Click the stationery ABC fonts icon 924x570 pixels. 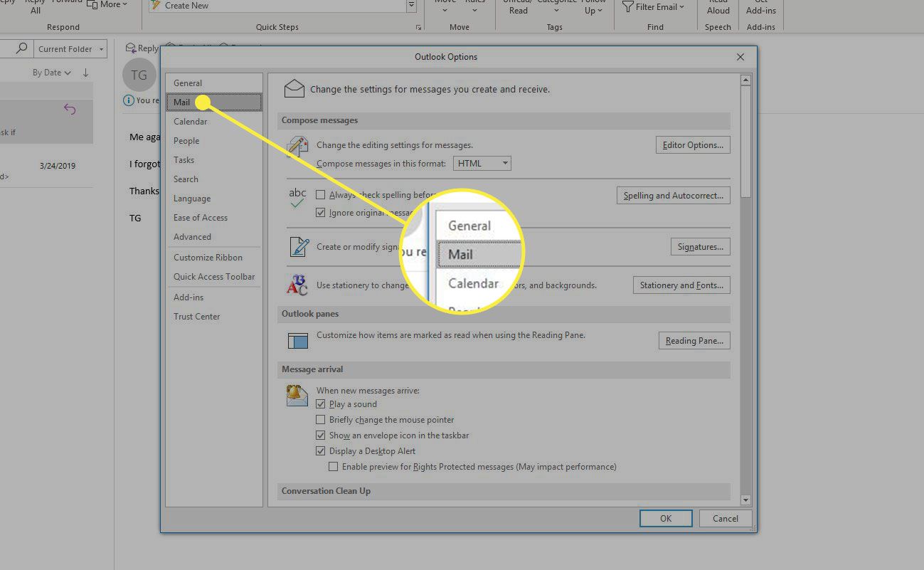point(297,285)
